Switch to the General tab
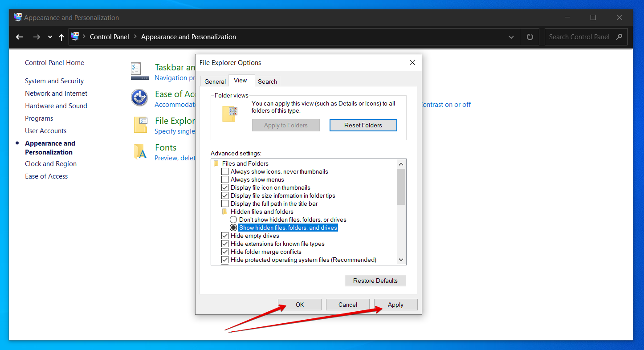 pyautogui.click(x=215, y=81)
